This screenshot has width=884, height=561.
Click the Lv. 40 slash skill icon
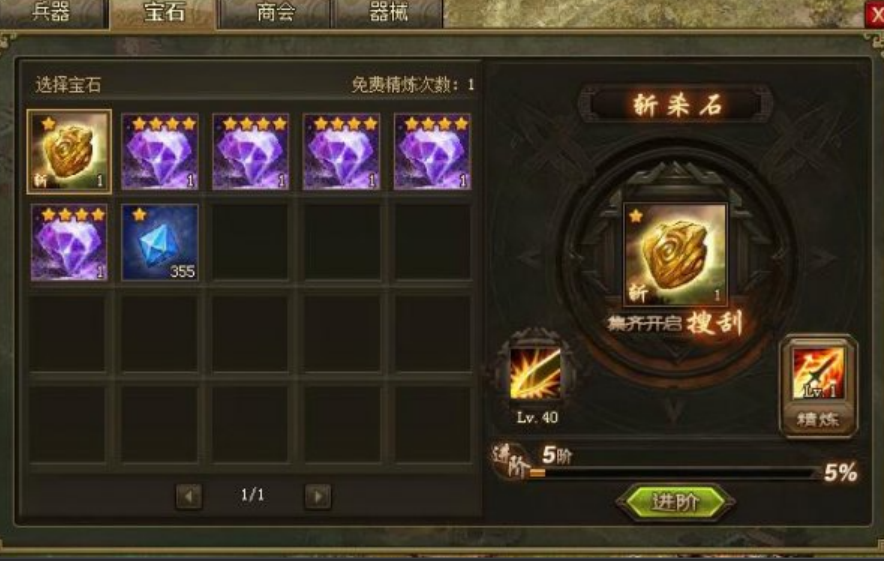click(535, 373)
